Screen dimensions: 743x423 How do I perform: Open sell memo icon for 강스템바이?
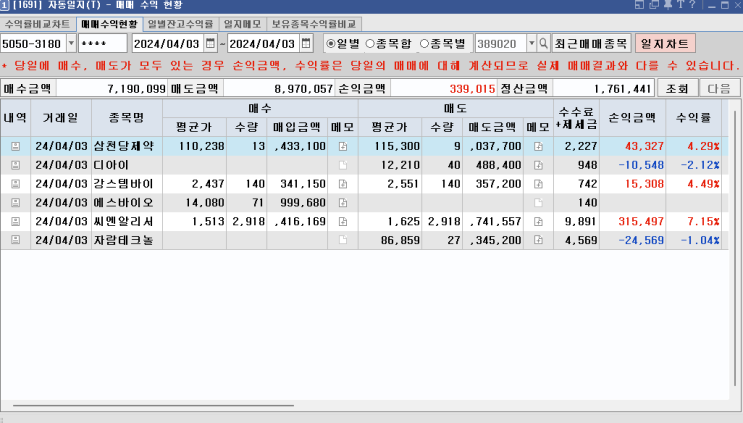(538, 184)
